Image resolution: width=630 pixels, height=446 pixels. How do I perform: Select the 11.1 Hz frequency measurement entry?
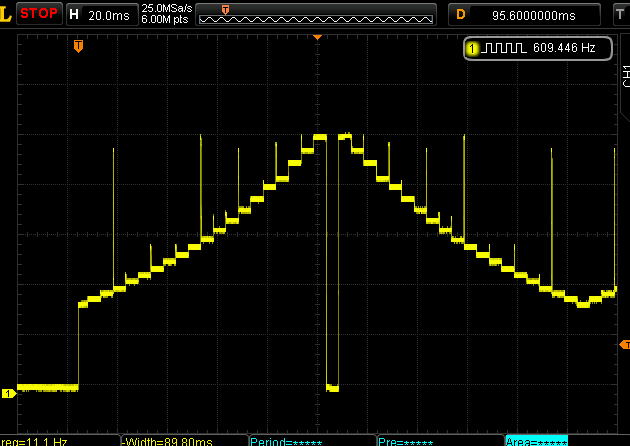click(x=34, y=441)
